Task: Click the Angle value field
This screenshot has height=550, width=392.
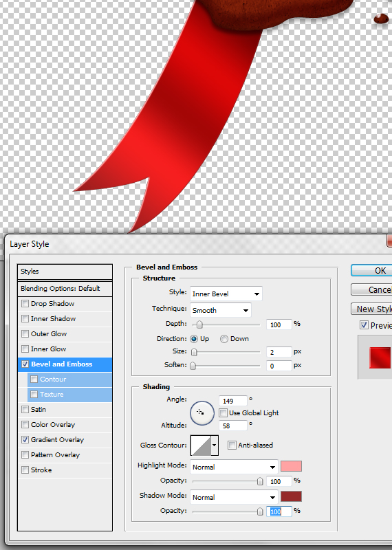Action: coord(232,401)
